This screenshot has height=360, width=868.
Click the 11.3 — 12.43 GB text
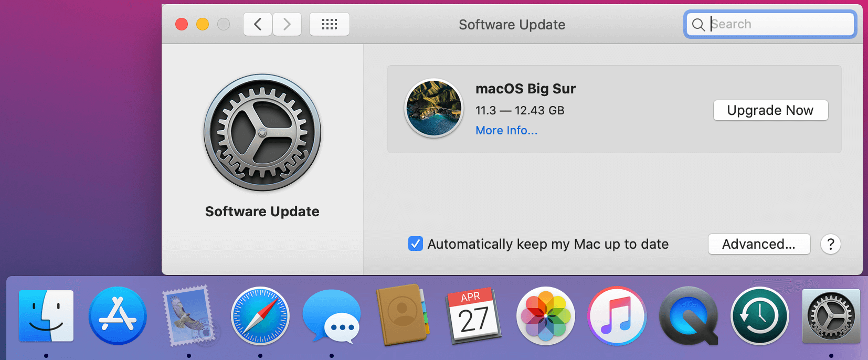coord(520,110)
